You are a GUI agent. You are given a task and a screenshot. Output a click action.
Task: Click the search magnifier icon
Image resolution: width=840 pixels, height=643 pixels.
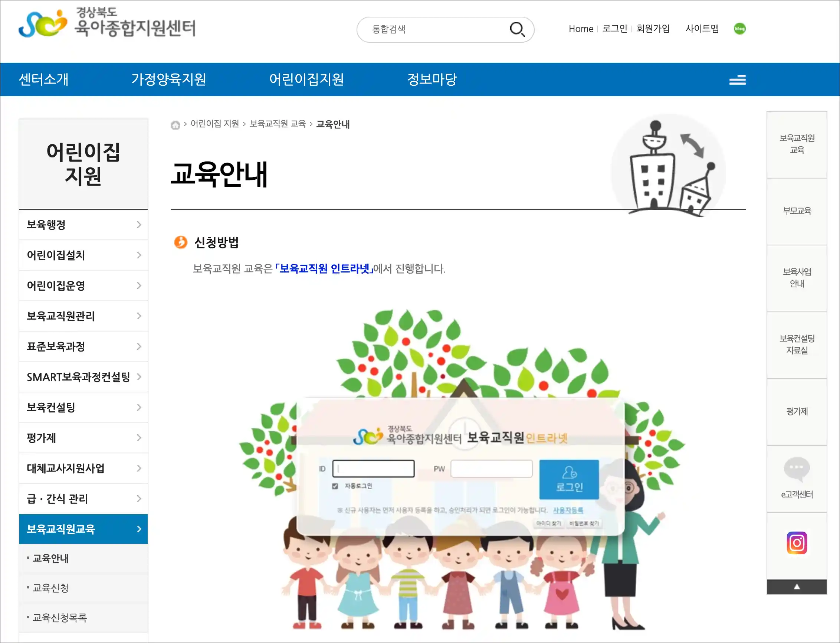(x=517, y=29)
